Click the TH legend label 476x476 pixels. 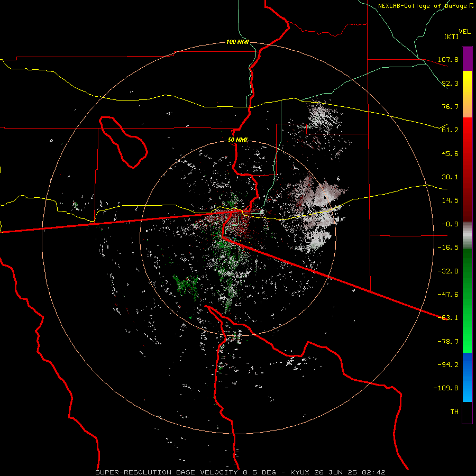point(454,412)
